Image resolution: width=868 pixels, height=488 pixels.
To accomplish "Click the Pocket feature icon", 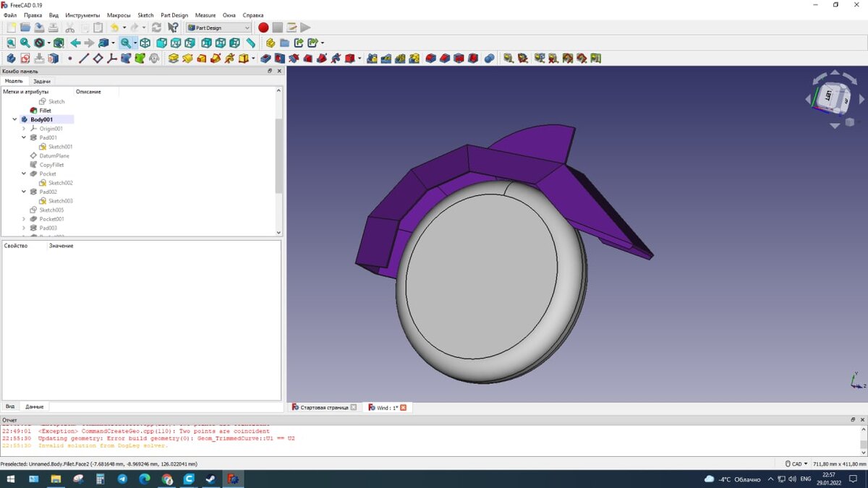I will click(x=265, y=58).
